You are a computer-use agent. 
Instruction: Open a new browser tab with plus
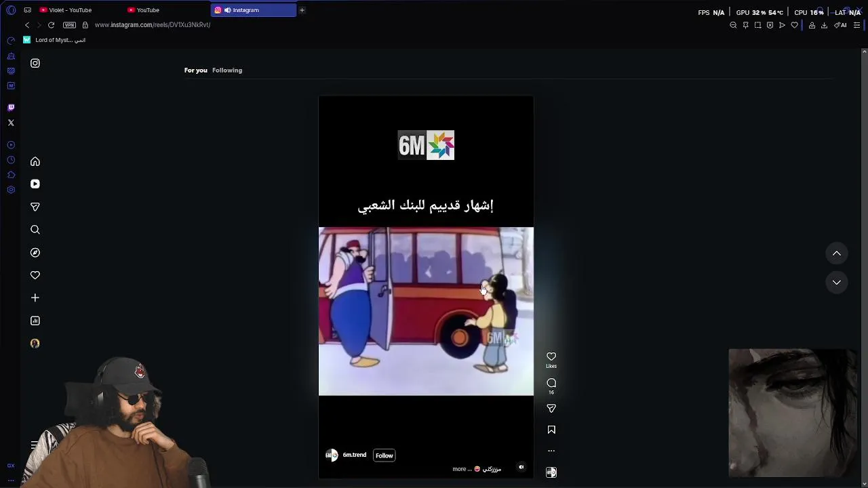[302, 10]
